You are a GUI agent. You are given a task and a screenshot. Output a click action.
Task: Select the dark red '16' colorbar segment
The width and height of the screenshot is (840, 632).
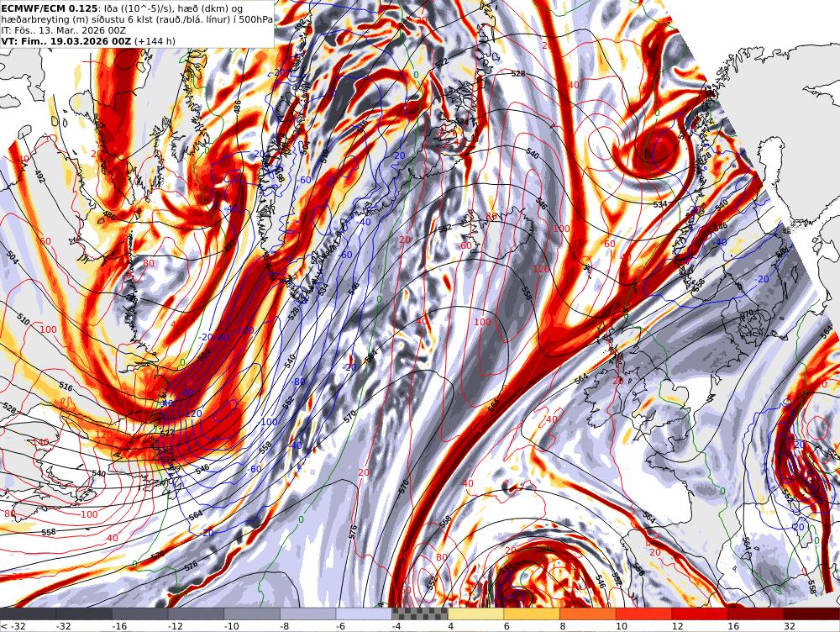point(756,614)
